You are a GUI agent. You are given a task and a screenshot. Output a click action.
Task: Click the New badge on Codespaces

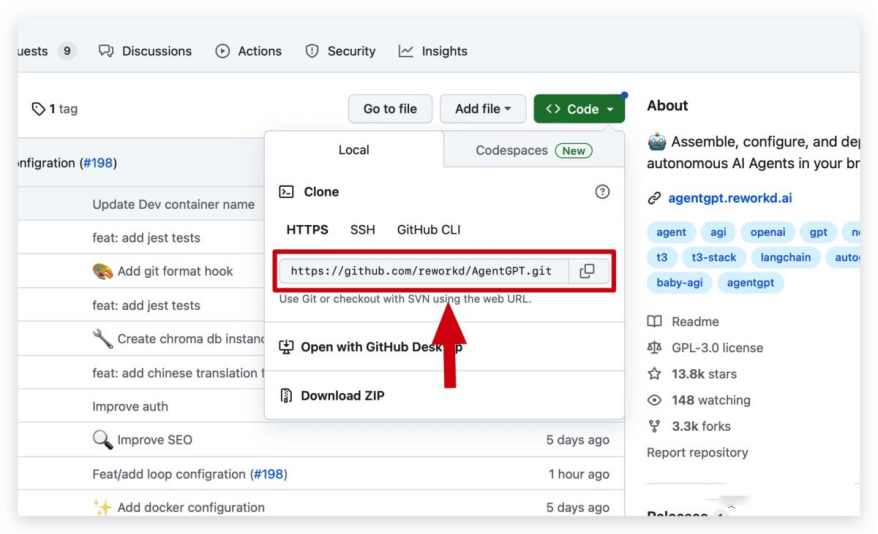pyautogui.click(x=573, y=151)
